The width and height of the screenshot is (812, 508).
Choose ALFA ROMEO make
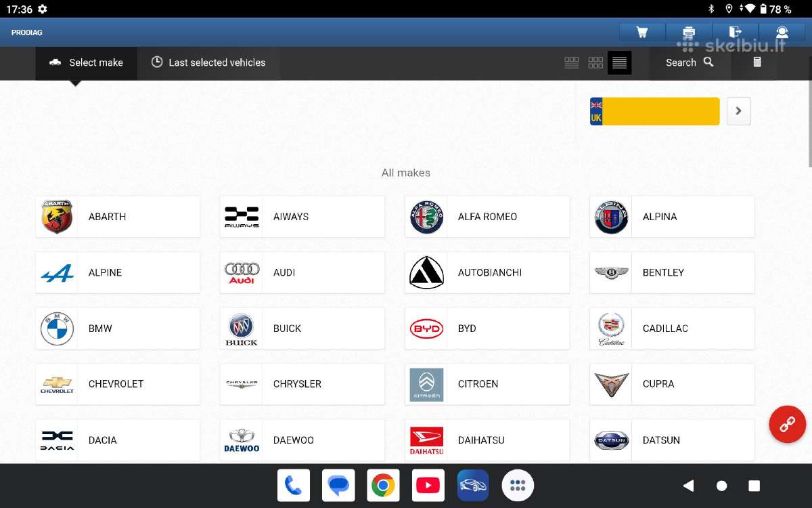487,217
